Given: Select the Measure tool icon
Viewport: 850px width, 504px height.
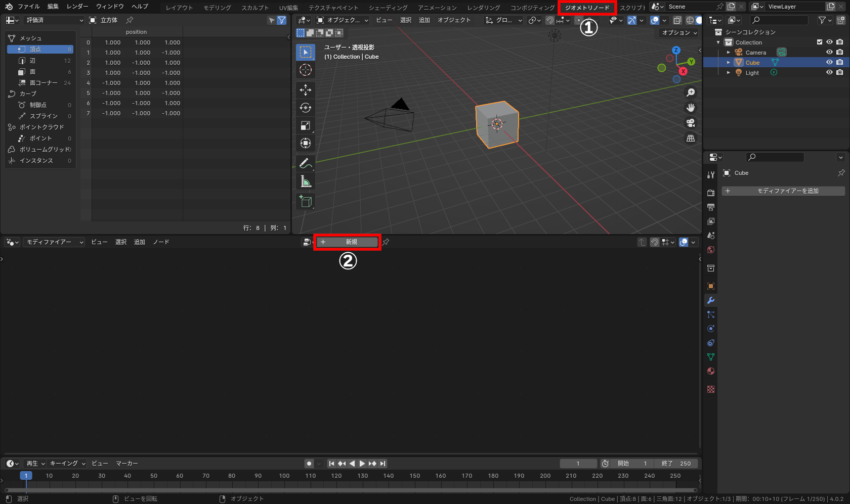Looking at the screenshot, I should (305, 181).
